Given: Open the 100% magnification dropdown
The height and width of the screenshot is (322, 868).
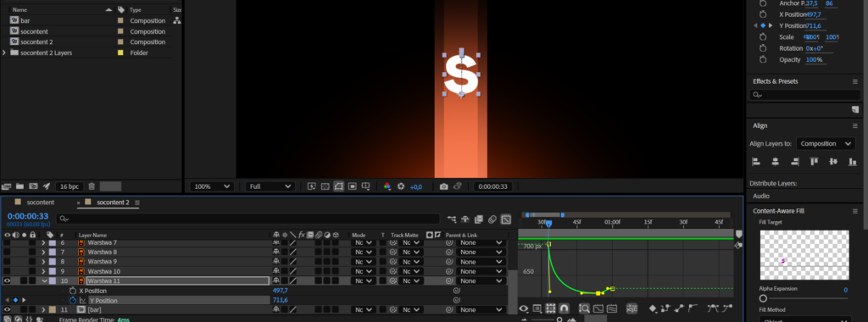Looking at the screenshot, I should click(x=212, y=186).
